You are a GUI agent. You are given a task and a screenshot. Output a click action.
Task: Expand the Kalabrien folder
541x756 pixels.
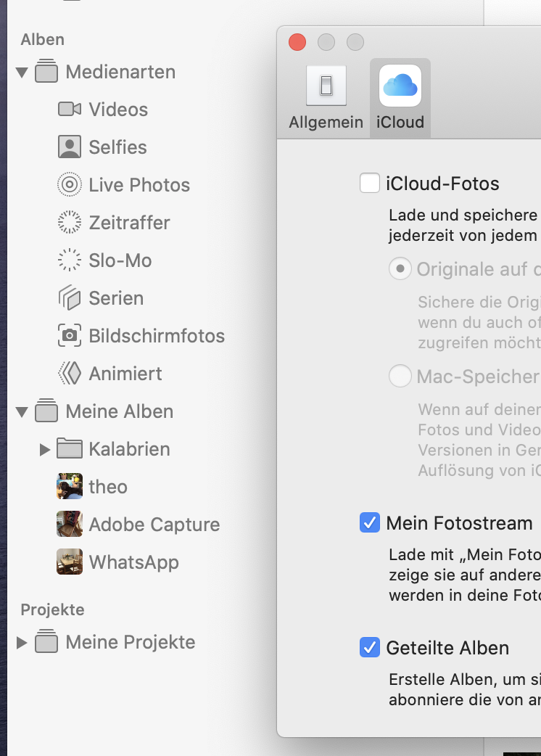(x=45, y=450)
